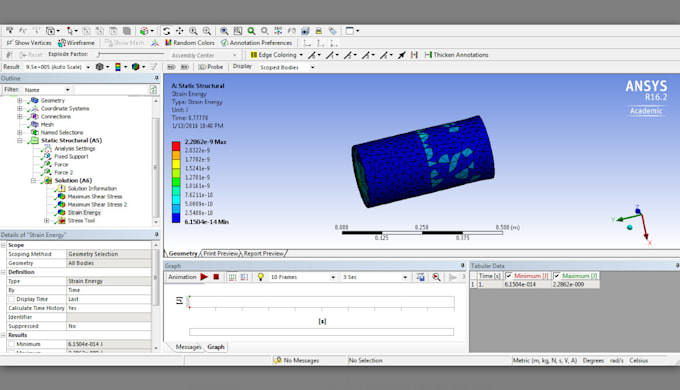
Task: Switch to the Print Preview tab
Action: (221, 253)
